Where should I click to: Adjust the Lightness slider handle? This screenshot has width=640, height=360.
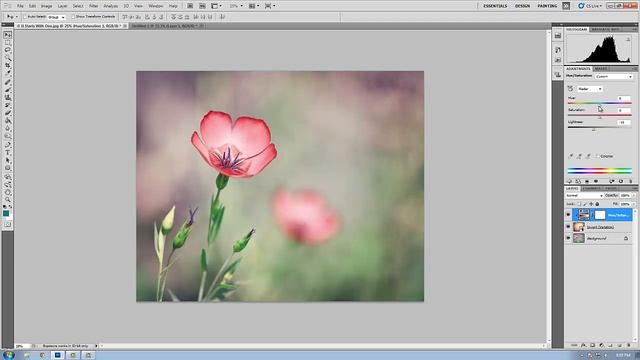tap(594, 129)
